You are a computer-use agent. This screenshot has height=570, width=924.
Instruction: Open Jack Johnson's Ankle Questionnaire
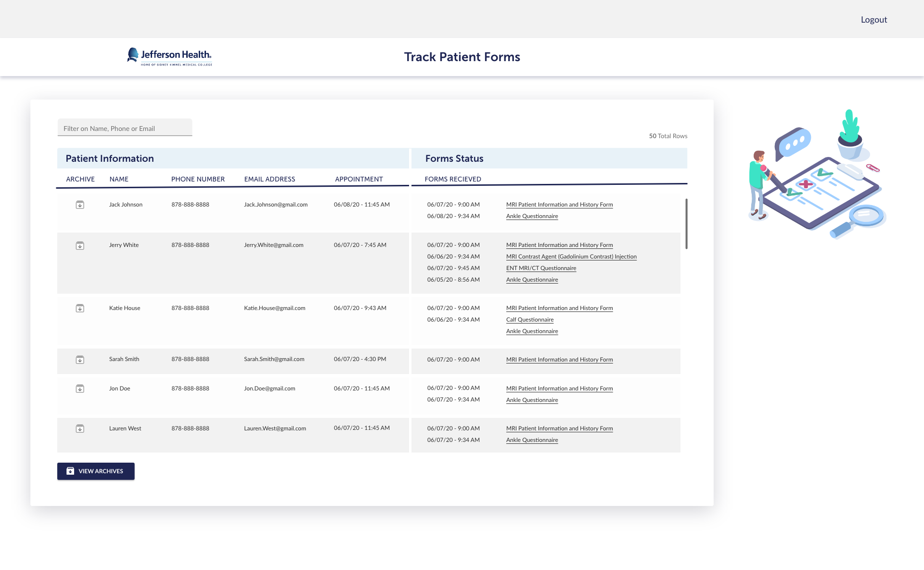(x=532, y=216)
